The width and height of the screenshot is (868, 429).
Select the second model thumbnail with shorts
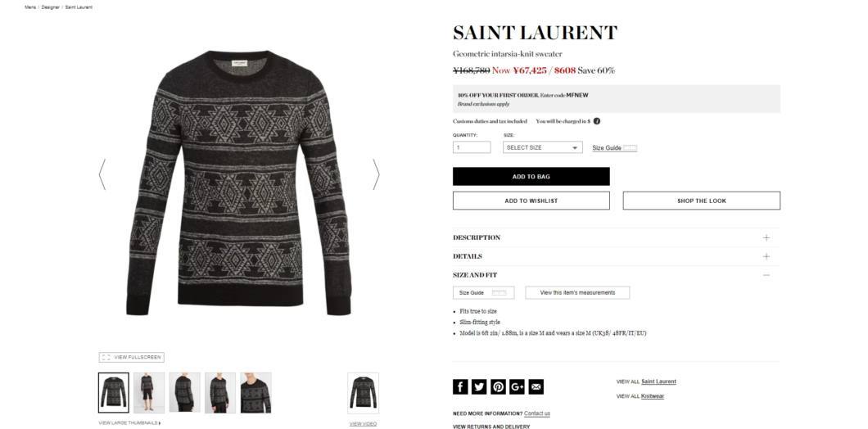click(x=149, y=392)
